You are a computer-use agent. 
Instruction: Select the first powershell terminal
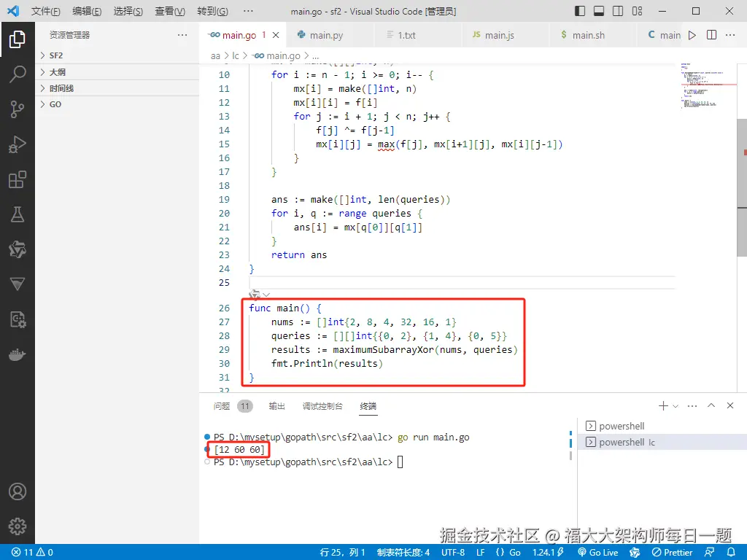pos(662,426)
